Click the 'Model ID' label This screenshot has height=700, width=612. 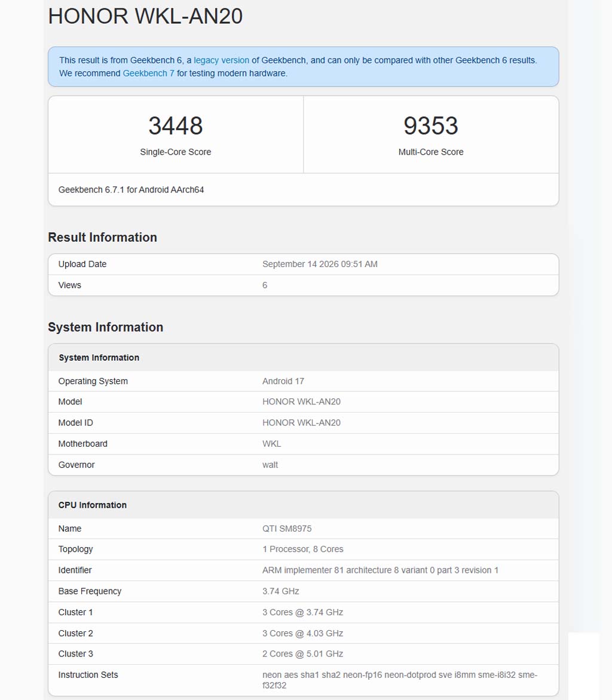(x=75, y=423)
